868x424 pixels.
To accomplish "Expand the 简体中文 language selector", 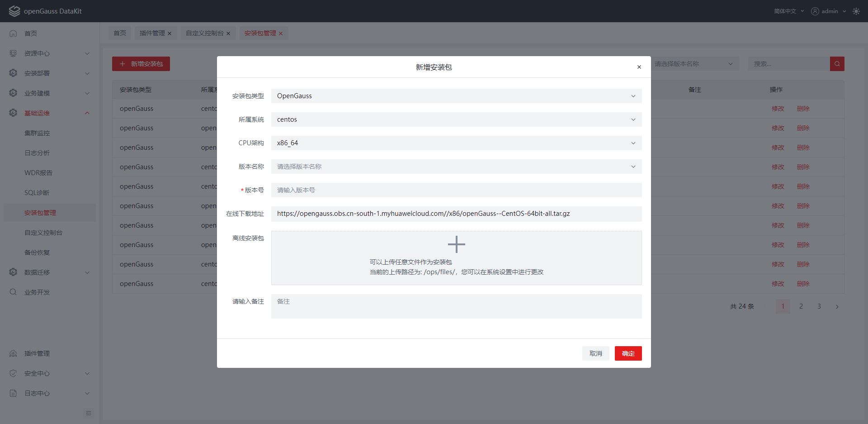I will 788,11.
